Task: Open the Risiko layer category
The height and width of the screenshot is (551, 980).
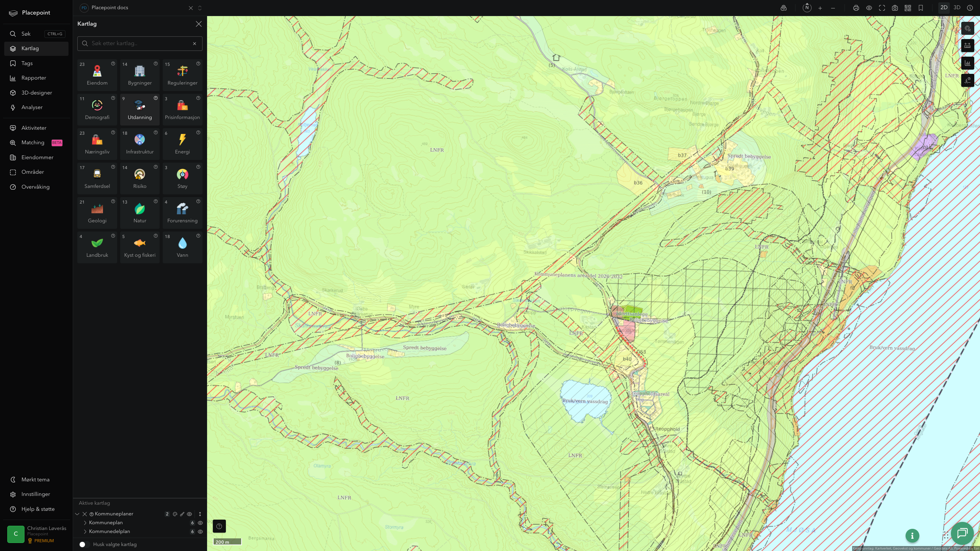Action: 140,178
